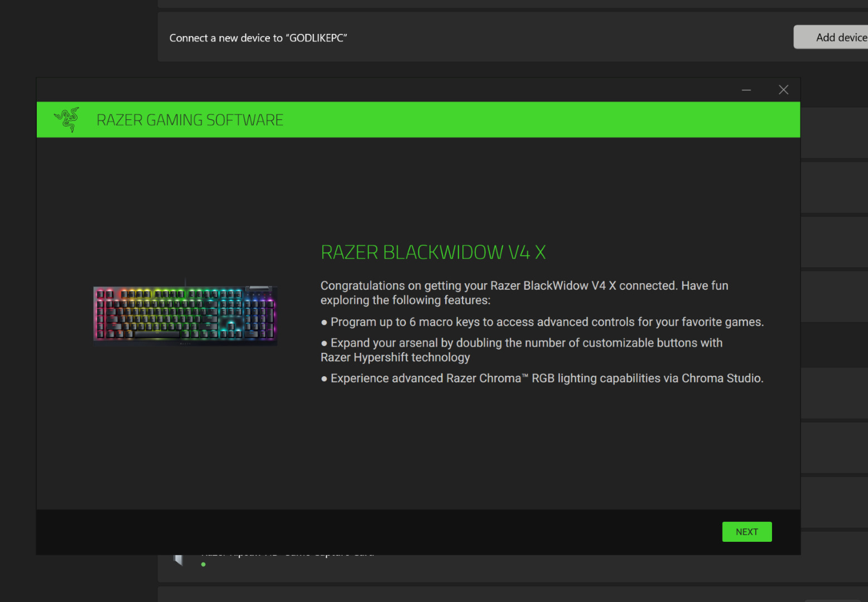Click the bullet dot before "Program up to"
868x602 pixels.
click(324, 323)
